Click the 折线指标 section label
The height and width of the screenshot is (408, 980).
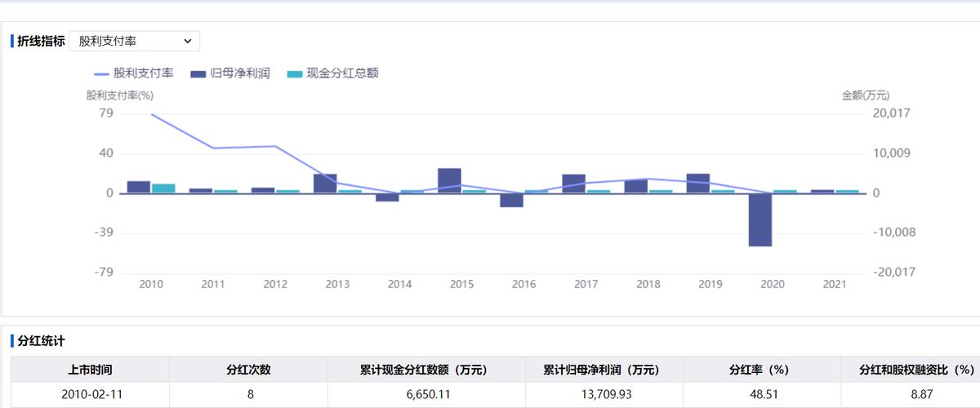41,41
